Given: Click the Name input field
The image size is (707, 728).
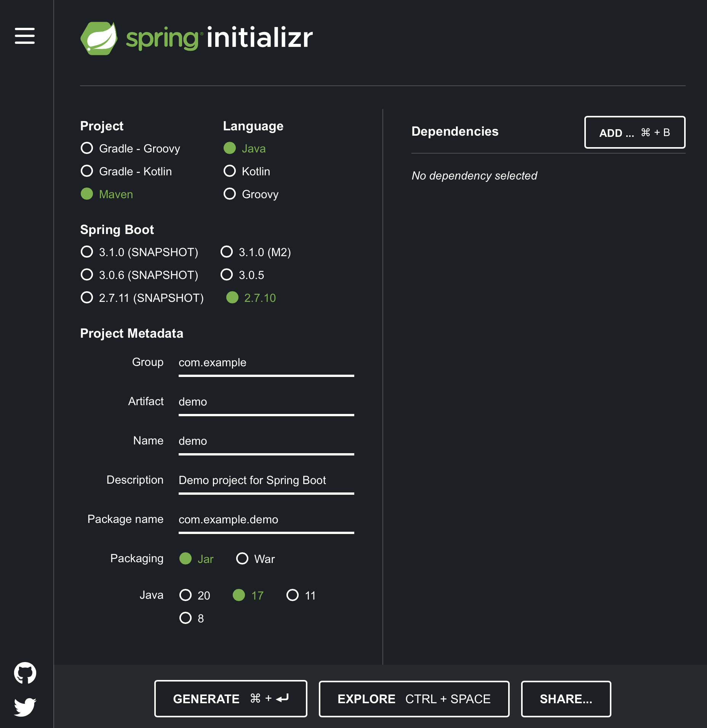Looking at the screenshot, I should coord(266,442).
